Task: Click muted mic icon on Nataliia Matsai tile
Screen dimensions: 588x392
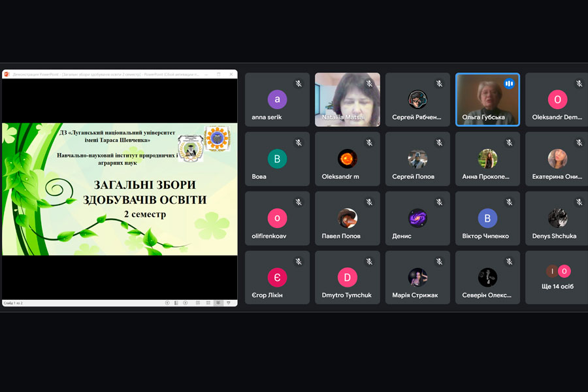Action: pyautogui.click(x=369, y=83)
